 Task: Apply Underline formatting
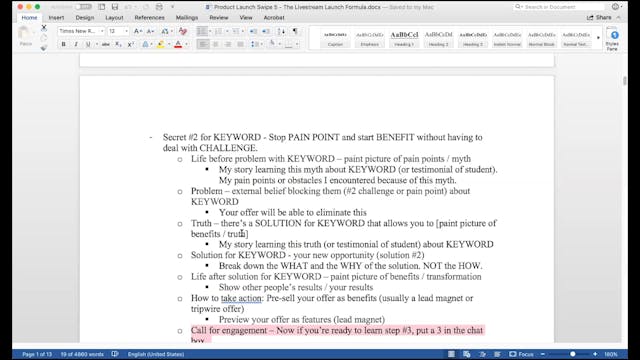(88, 44)
